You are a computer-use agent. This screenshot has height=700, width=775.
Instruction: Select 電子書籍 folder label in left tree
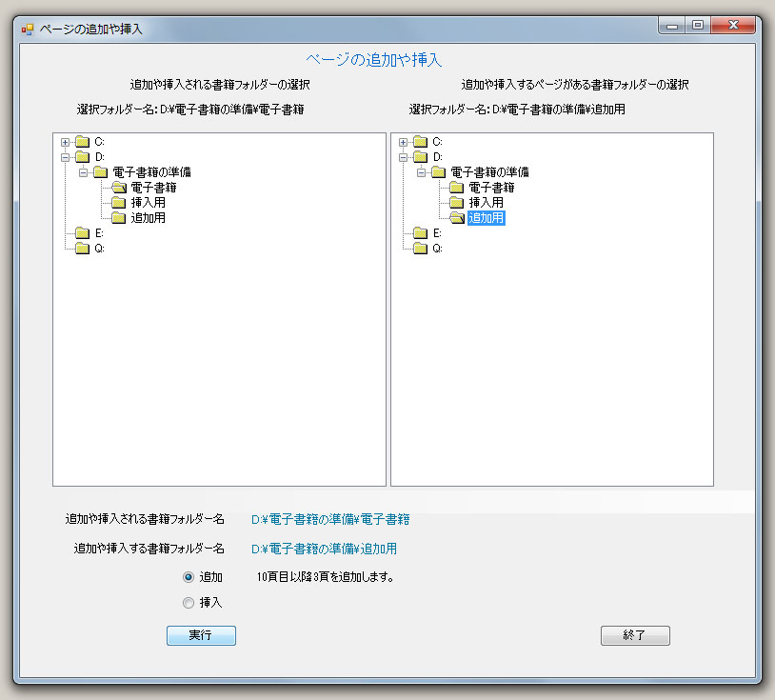click(x=153, y=188)
